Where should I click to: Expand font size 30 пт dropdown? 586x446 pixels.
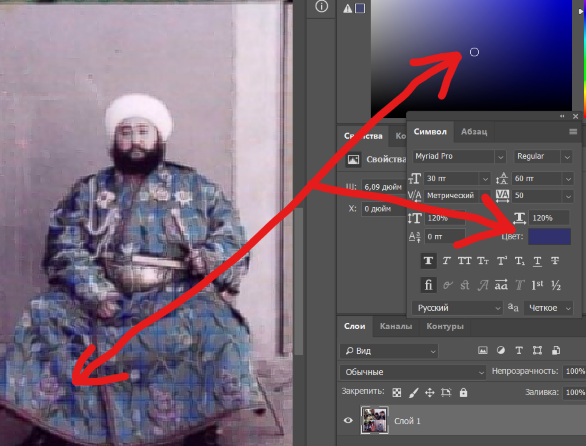(485, 179)
